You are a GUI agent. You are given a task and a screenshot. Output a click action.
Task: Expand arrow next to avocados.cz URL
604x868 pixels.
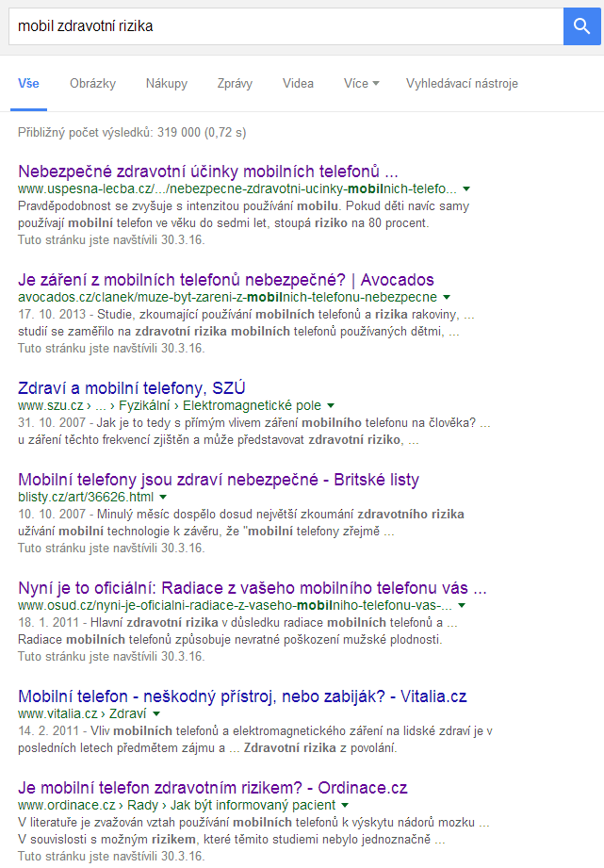[447, 297]
